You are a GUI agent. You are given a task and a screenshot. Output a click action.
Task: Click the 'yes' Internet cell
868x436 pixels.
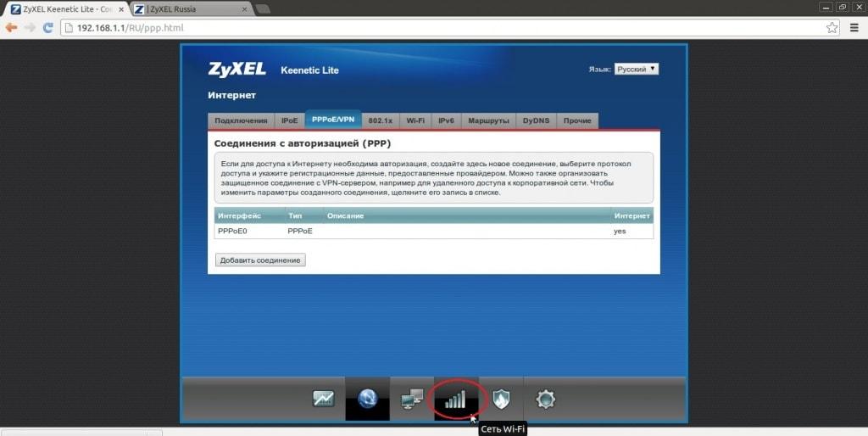click(620, 231)
